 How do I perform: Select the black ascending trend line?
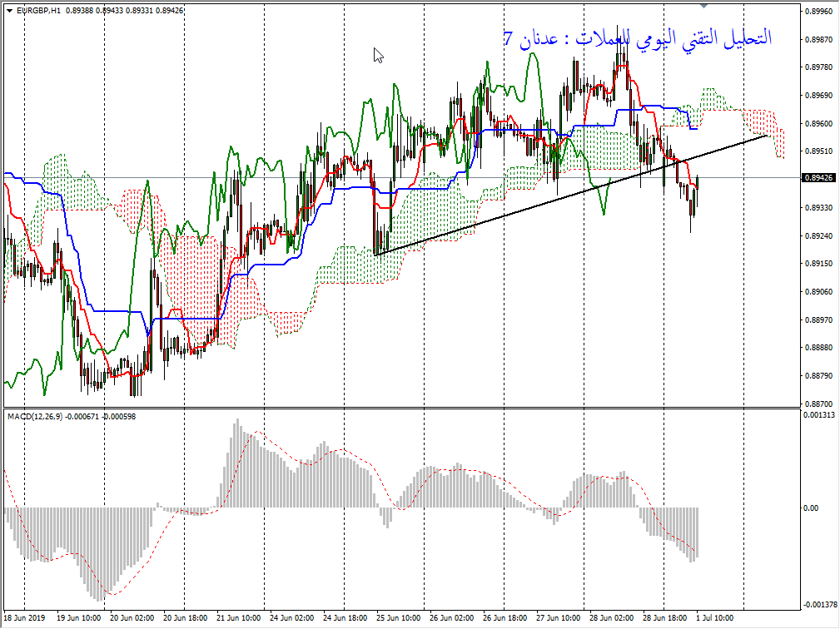572,196
